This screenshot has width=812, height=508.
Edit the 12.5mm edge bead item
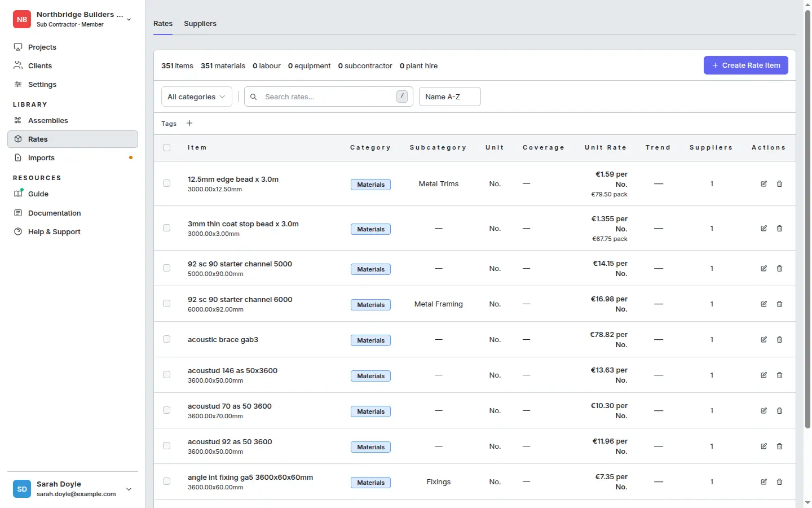[x=764, y=183]
